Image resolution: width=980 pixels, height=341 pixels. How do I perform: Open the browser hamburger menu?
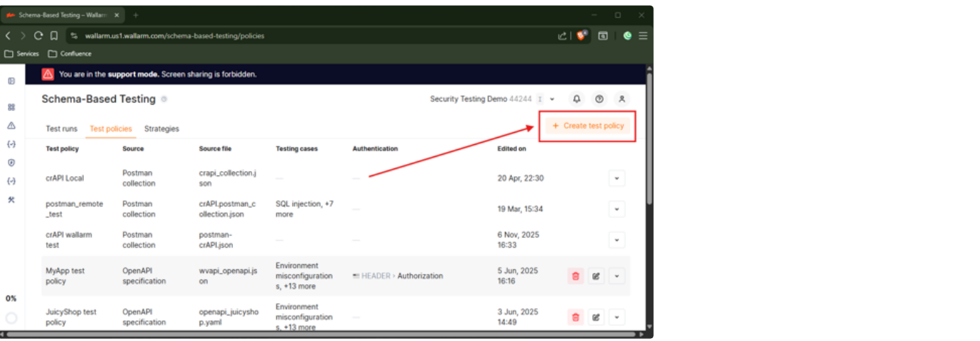tap(643, 36)
